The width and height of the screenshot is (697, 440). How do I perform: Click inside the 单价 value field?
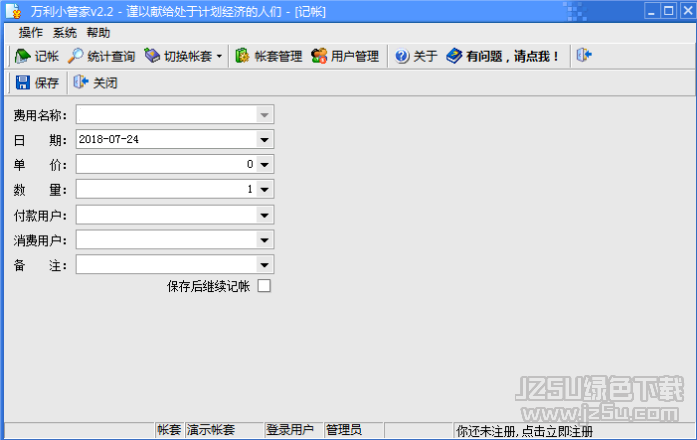pyautogui.click(x=167, y=165)
